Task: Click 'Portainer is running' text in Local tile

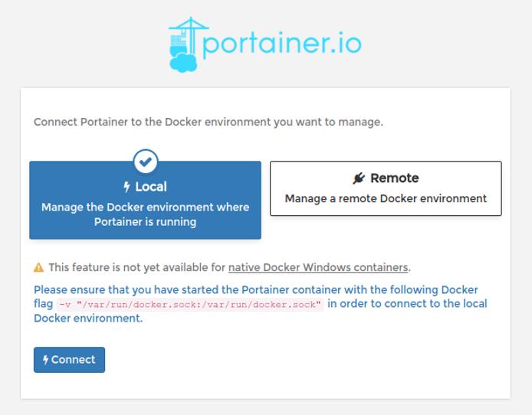Action: coord(145,222)
